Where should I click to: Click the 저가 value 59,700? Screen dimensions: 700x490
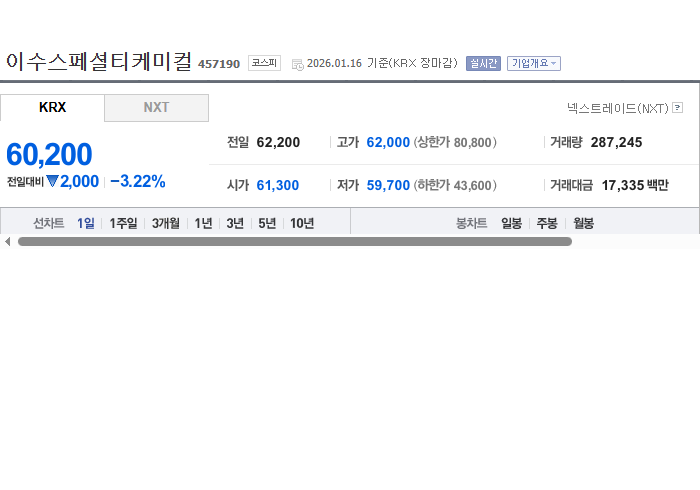[x=388, y=185]
